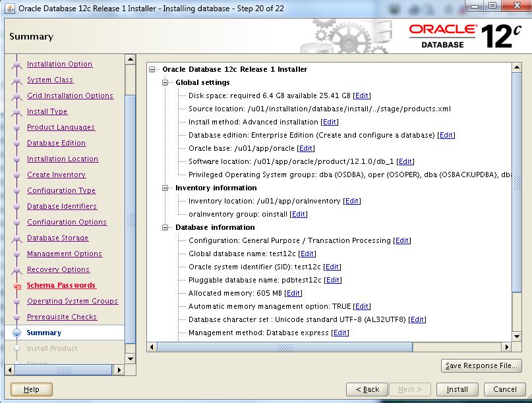Select the current Summary step
The width and height of the screenshot is (532, 403).
(x=44, y=333)
